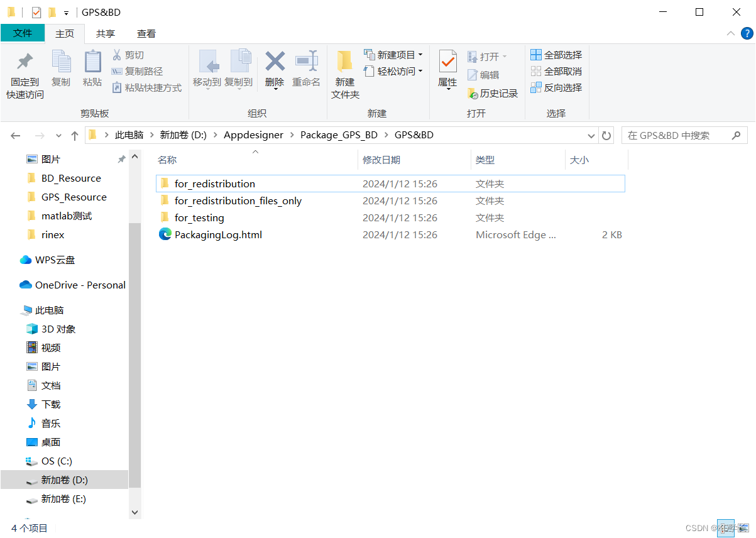
Task: Invert selection with 反向选择
Action: 557,87
